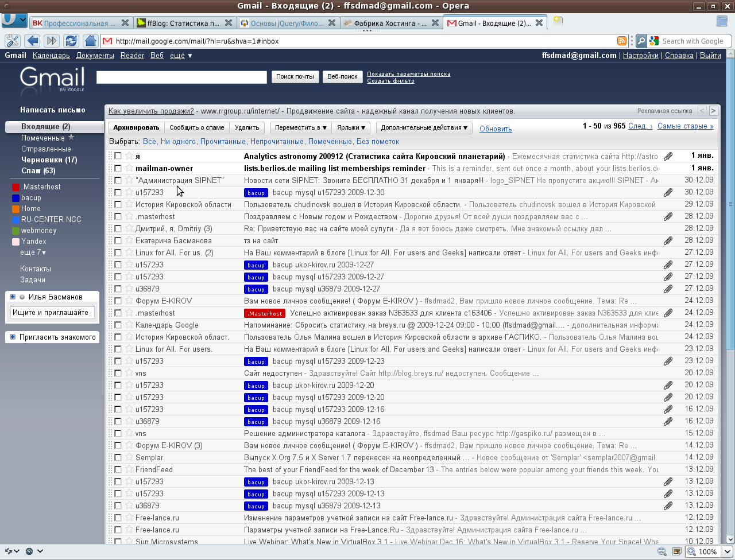735x560 pixels.
Task: Star the mailman-owner email
Action: coord(129,168)
